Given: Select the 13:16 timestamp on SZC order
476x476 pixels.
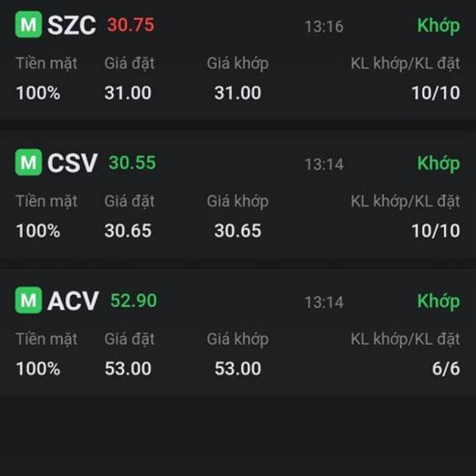Looking at the screenshot, I should (x=324, y=27).
